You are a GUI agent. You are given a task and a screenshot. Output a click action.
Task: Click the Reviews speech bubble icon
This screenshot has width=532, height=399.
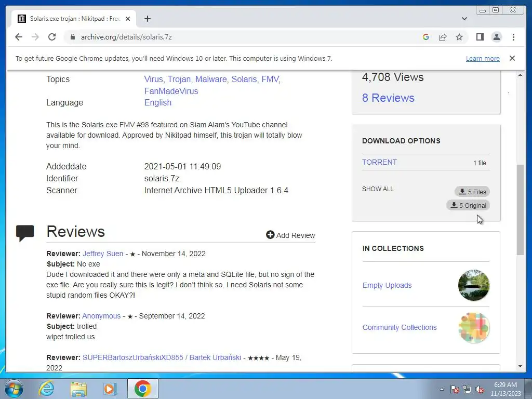(x=25, y=233)
